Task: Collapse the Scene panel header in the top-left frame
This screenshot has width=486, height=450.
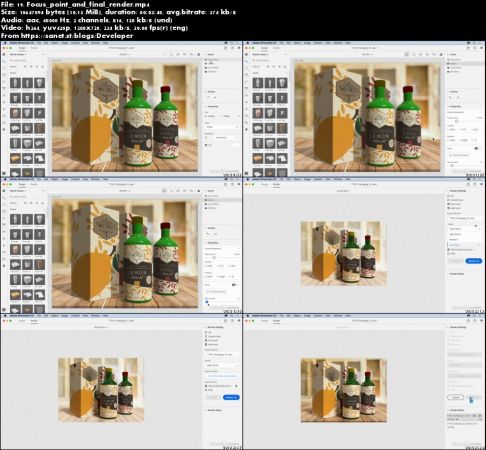Action: tap(210, 54)
